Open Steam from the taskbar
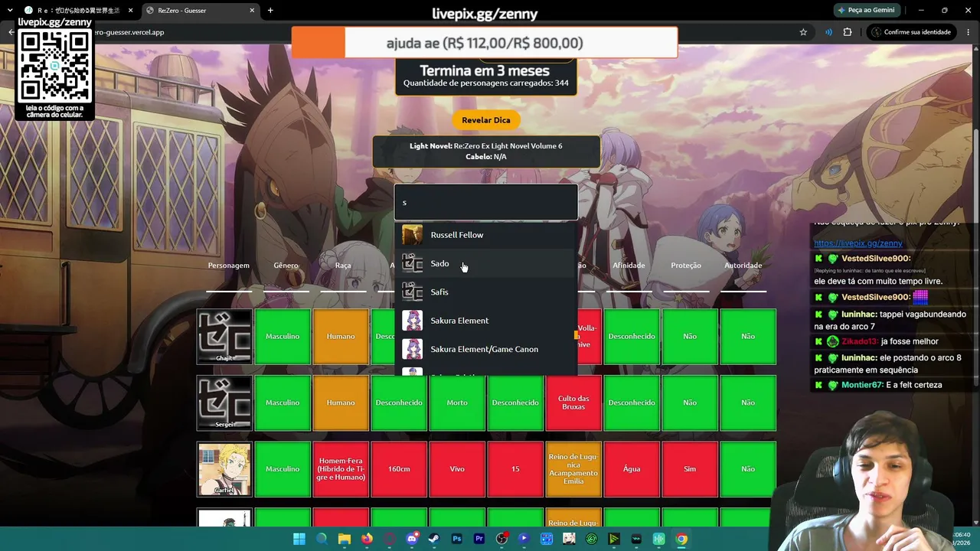This screenshot has width=980, height=551. 434,539
